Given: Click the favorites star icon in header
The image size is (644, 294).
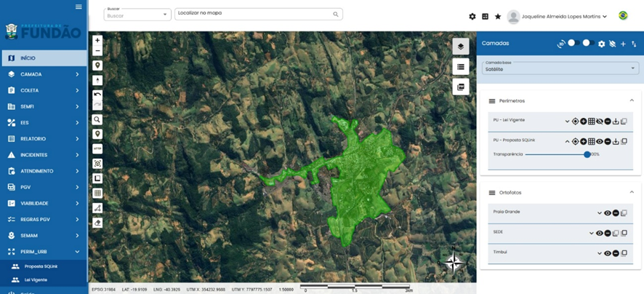Looking at the screenshot, I should 498,17.
